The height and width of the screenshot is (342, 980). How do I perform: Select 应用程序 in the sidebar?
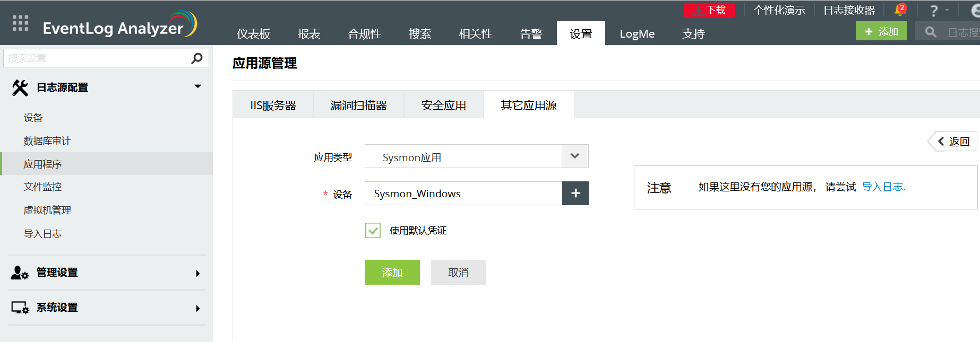[107, 164]
